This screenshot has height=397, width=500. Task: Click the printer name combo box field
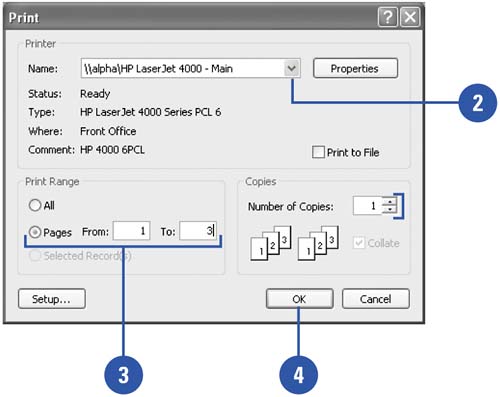(190, 69)
